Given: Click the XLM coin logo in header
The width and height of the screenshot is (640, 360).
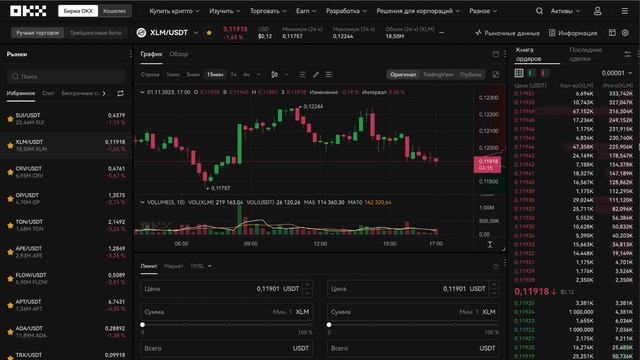Looking at the screenshot, I should pos(141,33).
